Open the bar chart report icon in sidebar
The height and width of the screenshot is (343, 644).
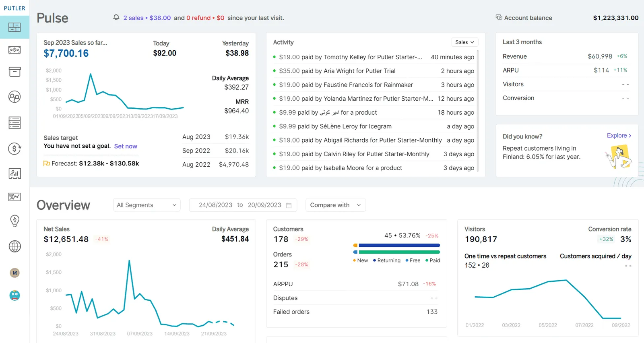(14, 174)
